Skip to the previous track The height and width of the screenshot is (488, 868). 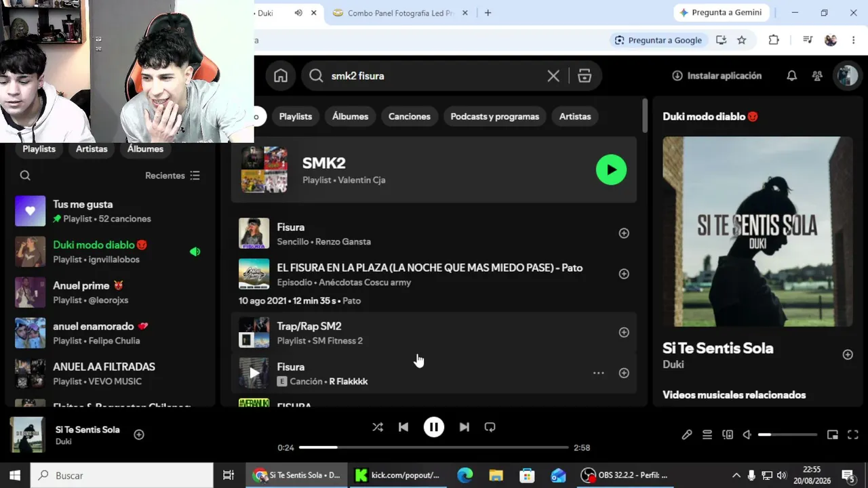[x=403, y=427]
